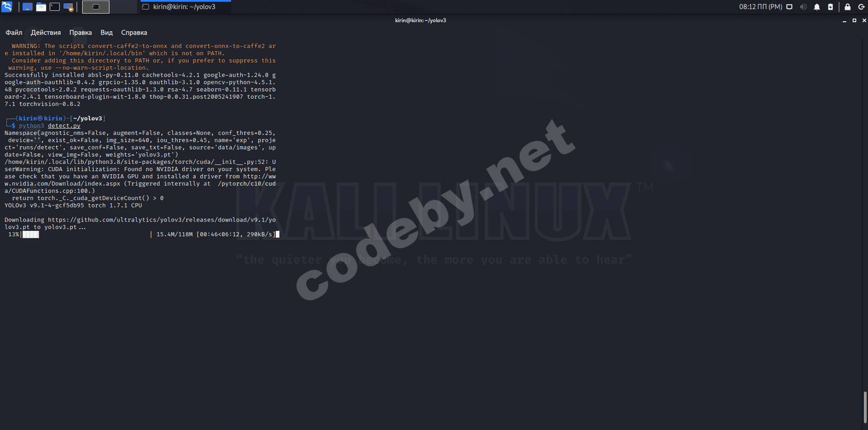Open the Действия menu
The height and width of the screenshot is (430, 868).
[46, 33]
